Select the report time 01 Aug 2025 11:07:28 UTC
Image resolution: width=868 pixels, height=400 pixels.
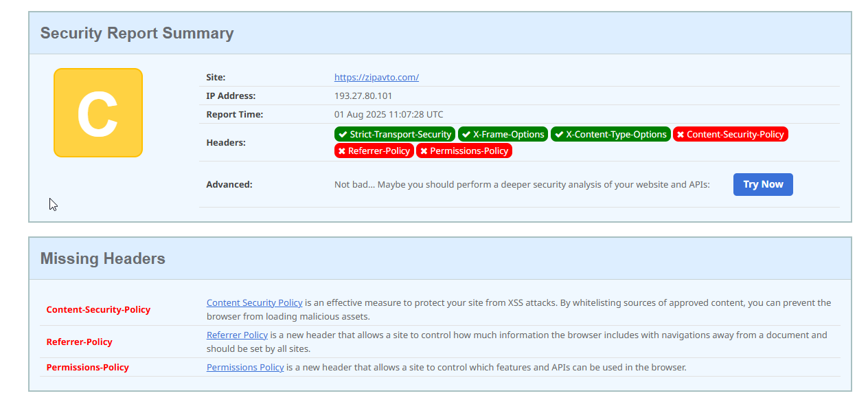pyautogui.click(x=389, y=114)
